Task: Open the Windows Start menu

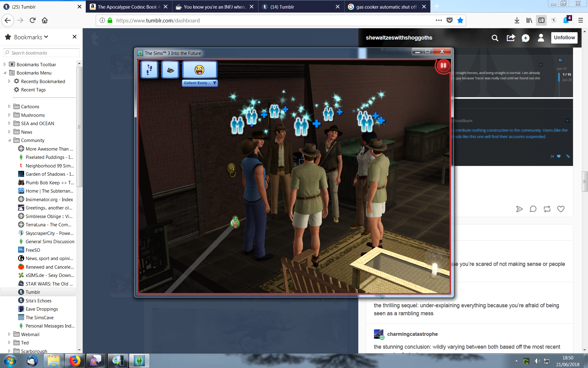Action: (x=10, y=361)
